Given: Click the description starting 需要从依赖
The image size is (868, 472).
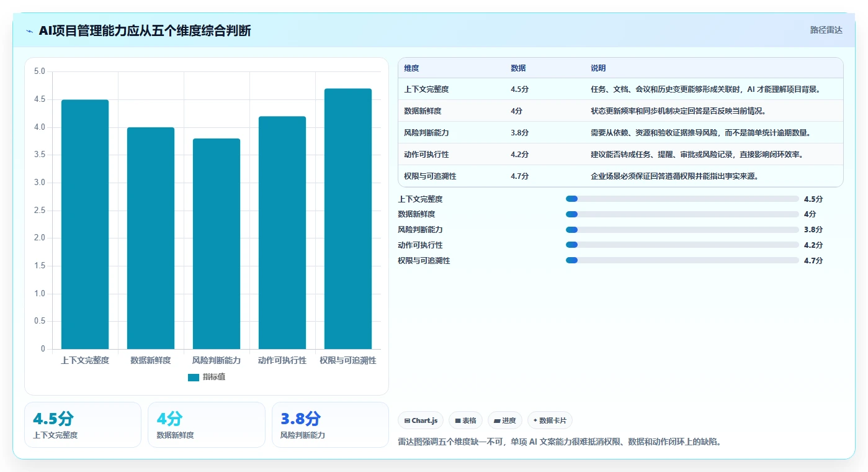Looking at the screenshot, I should click(701, 133).
